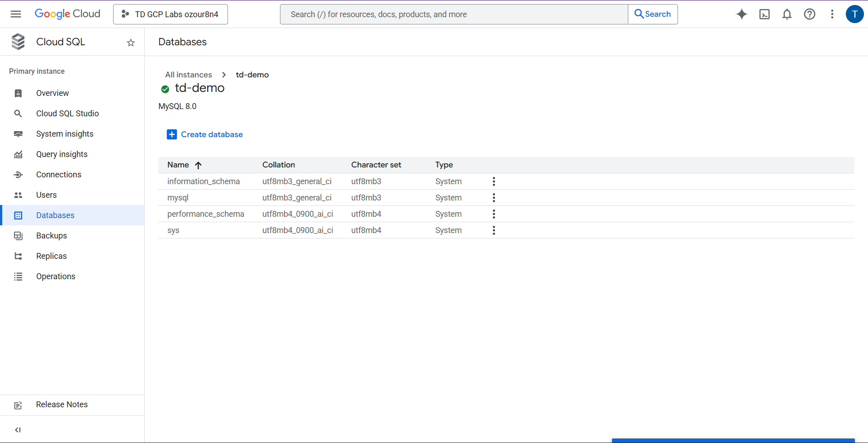The height and width of the screenshot is (443, 868).
Task: Go to Cloud SQL Studio page
Action: [67, 114]
